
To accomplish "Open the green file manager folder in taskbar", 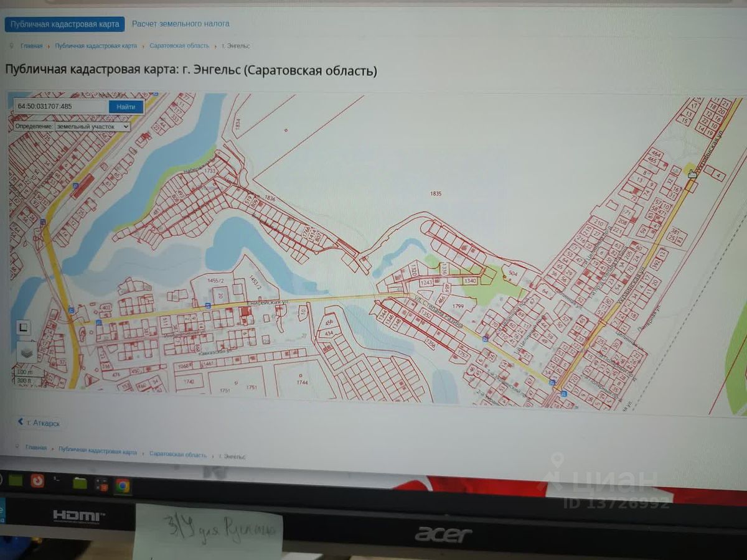I will pos(80,483).
